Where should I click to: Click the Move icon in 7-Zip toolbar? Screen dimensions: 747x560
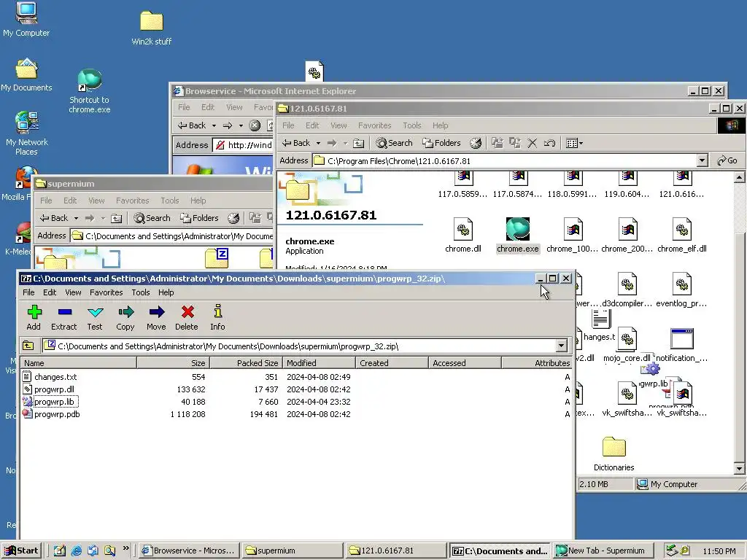point(156,317)
